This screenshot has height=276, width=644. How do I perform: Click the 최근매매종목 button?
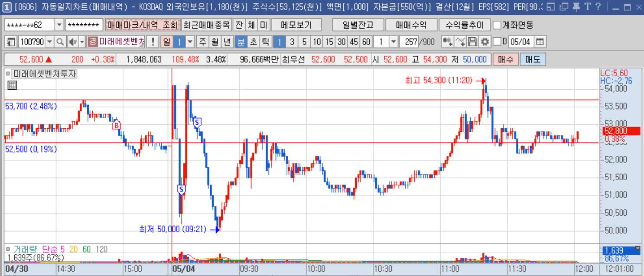pyautogui.click(x=206, y=25)
